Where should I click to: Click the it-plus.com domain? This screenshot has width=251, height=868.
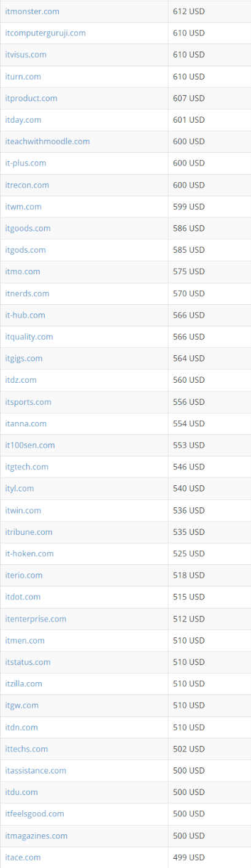[x=26, y=163]
